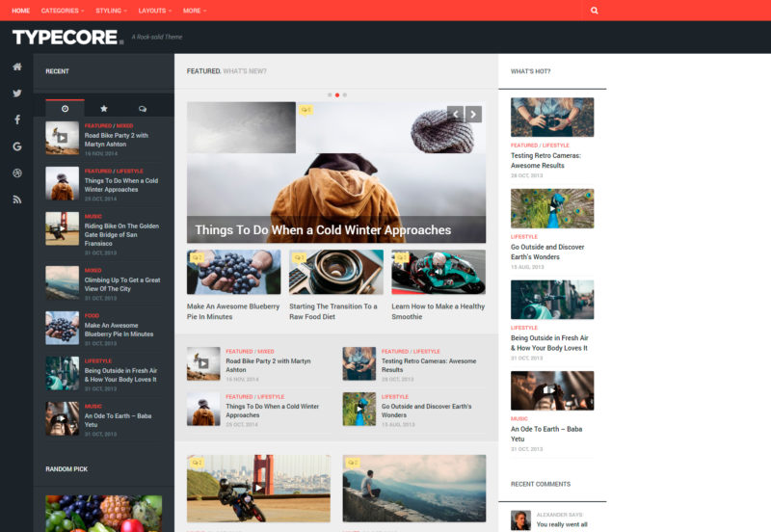Click the Home menu item
Viewport: 771px width, 532px height.
pyautogui.click(x=21, y=11)
